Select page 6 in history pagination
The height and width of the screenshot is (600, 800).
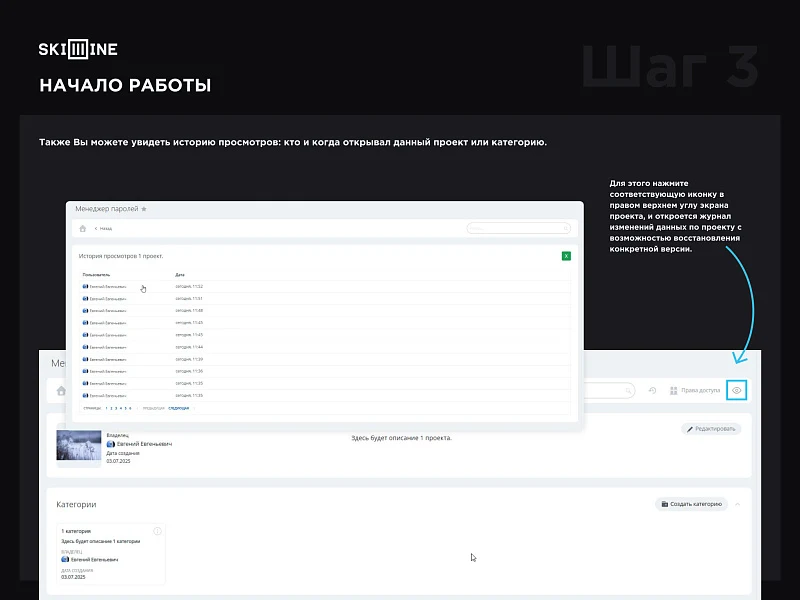click(x=130, y=408)
